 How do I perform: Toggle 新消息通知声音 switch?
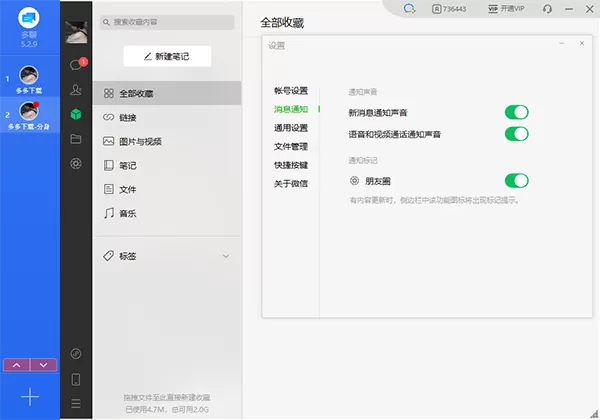coord(517,112)
